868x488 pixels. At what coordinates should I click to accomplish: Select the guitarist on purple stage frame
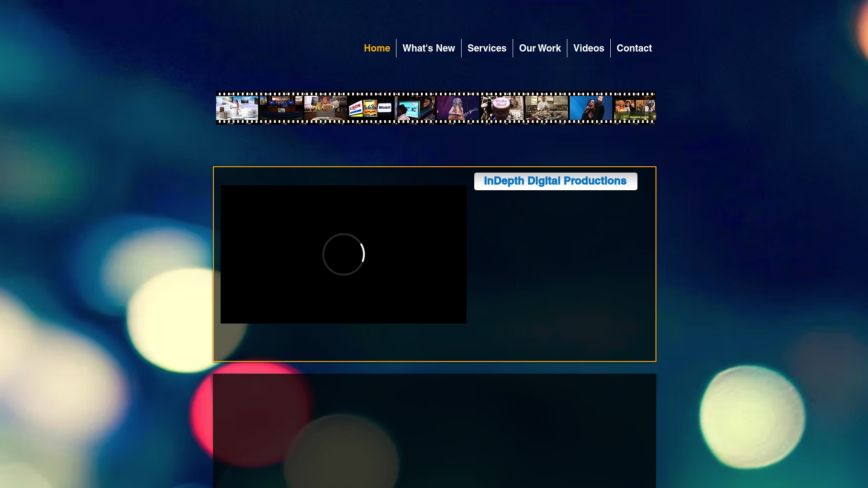(458, 108)
